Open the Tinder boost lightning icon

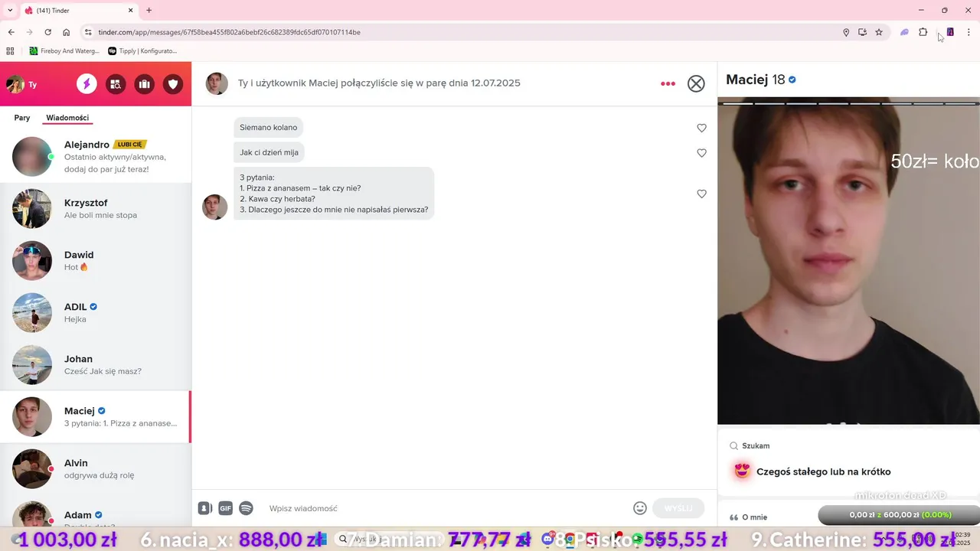pyautogui.click(x=87, y=84)
